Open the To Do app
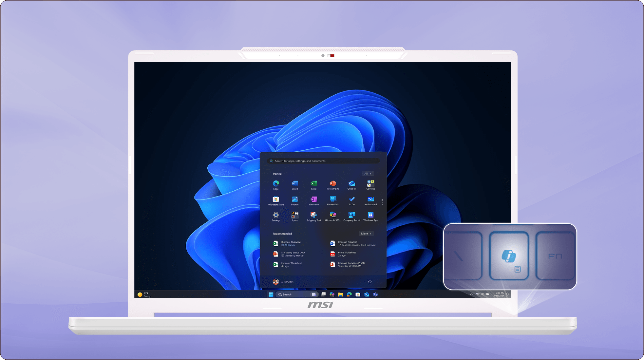 tap(351, 201)
